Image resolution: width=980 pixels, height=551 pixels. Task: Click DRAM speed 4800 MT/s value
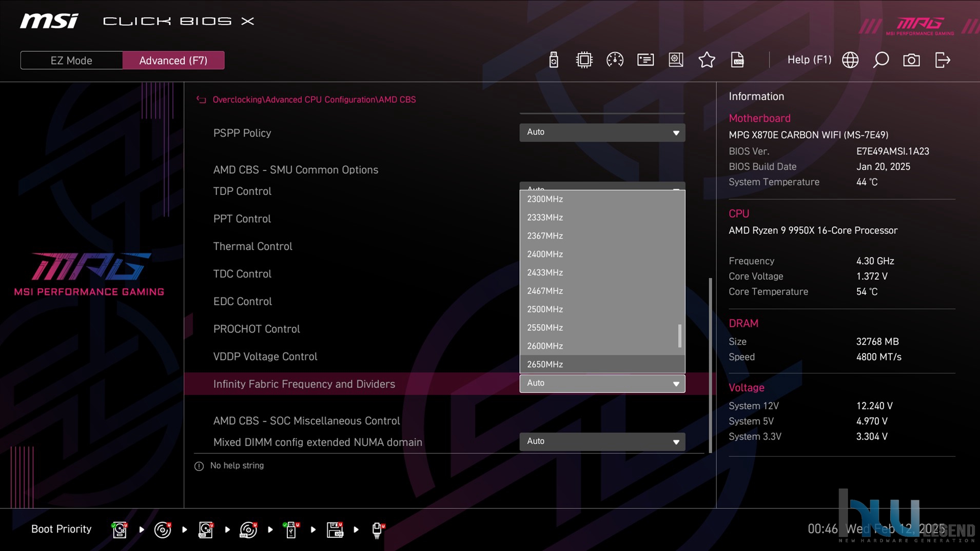878,357
